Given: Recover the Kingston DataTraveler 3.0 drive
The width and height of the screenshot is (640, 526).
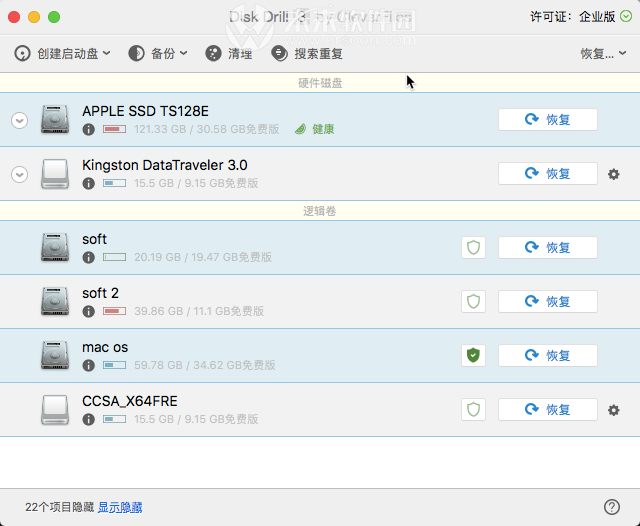Looking at the screenshot, I should pyautogui.click(x=548, y=173).
